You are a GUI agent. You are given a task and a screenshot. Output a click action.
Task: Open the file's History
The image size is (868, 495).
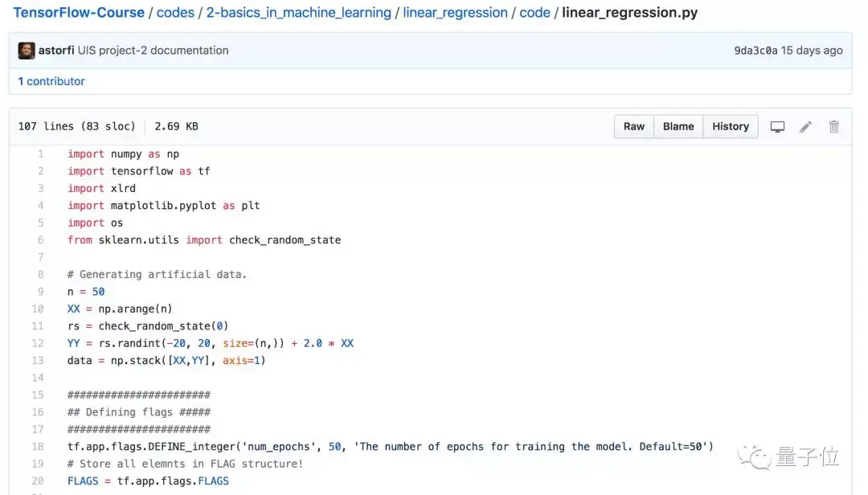(x=730, y=126)
